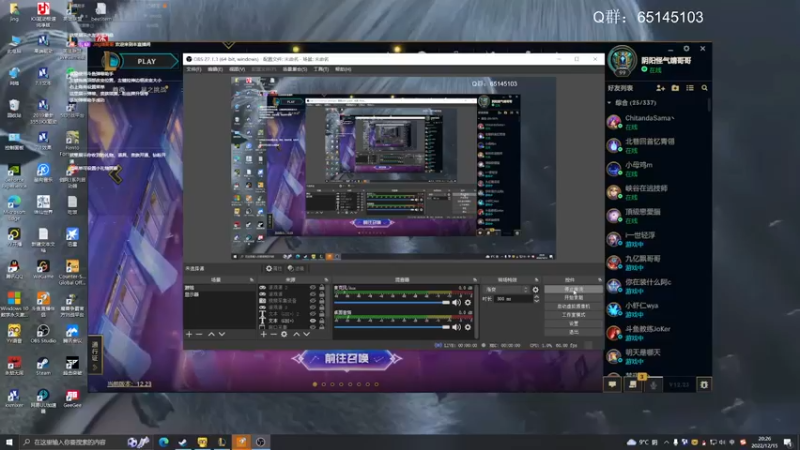This screenshot has width=800, height=450.
Task: Adjust the transition duration stepper arrows
Action: (x=536, y=299)
